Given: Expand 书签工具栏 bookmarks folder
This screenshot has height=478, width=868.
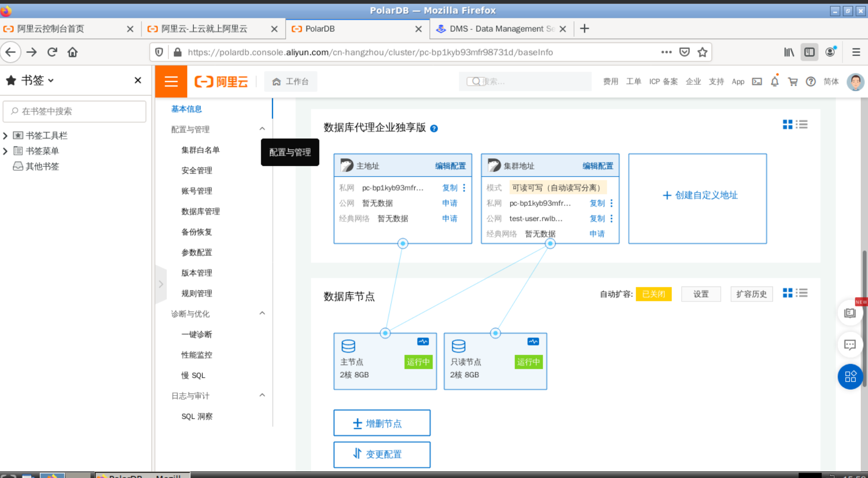Looking at the screenshot, I should coord(5,136).
